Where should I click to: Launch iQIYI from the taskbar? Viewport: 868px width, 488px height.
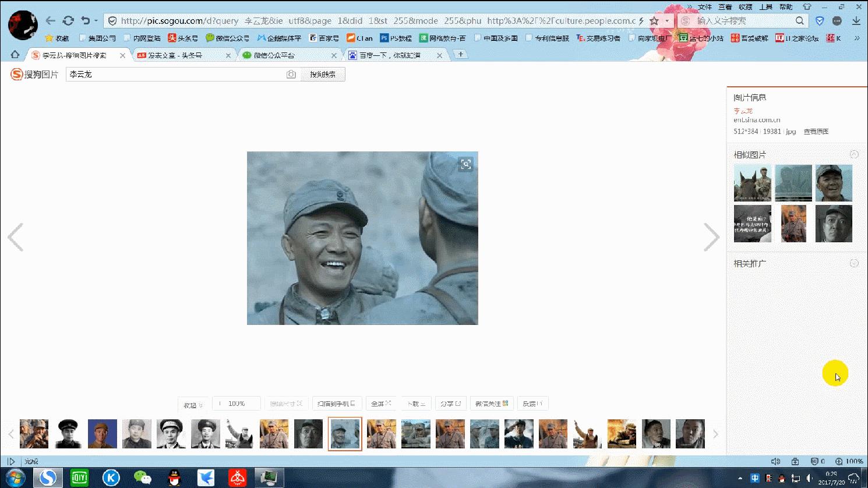coord(79,478)
